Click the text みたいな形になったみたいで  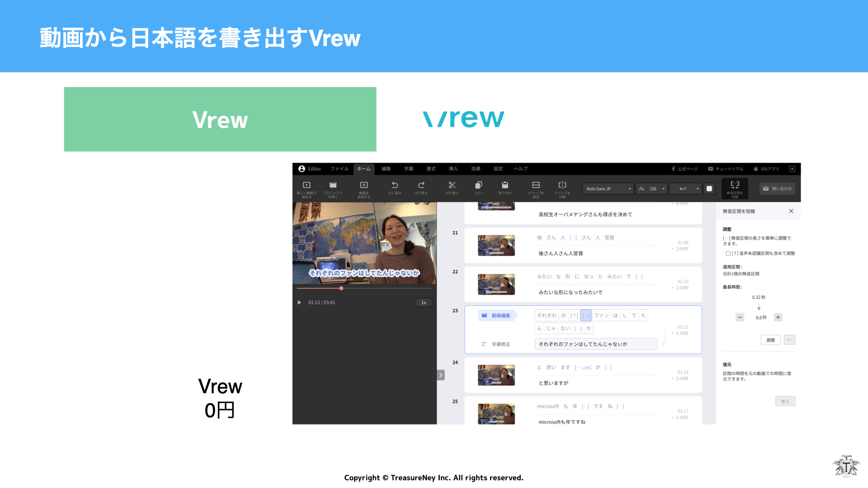571,292
